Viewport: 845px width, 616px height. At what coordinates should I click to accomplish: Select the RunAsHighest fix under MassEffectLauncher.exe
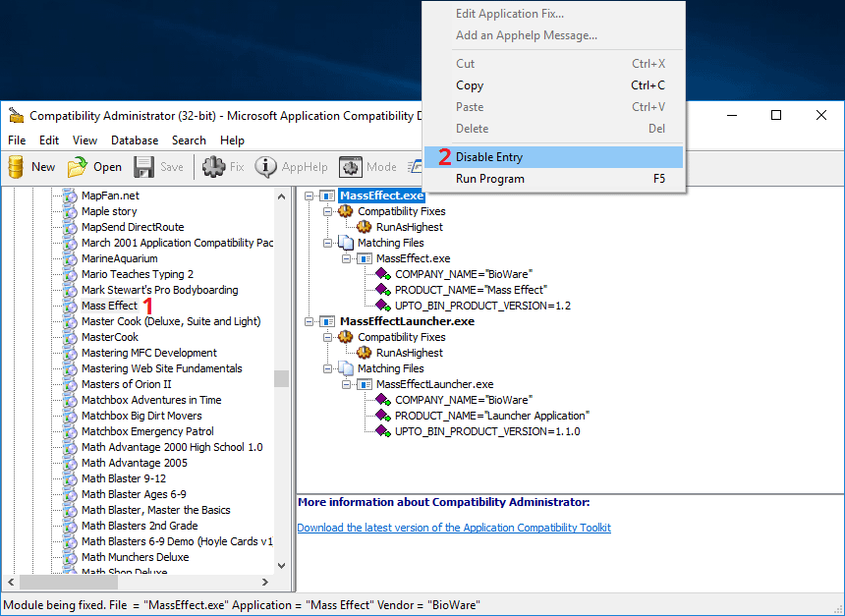click(x=409, y=353)
